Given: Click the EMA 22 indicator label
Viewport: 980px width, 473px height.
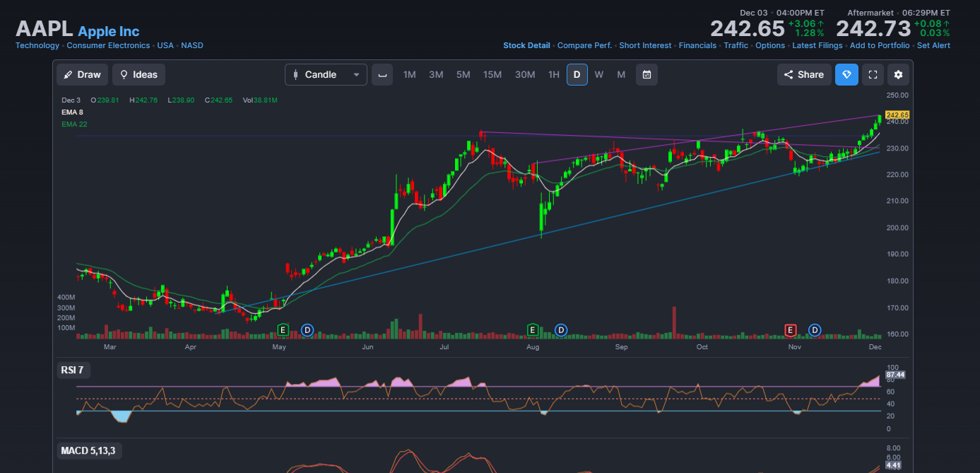Looking at the screenshot, I should pyautogui.click(x=74, y=124).
